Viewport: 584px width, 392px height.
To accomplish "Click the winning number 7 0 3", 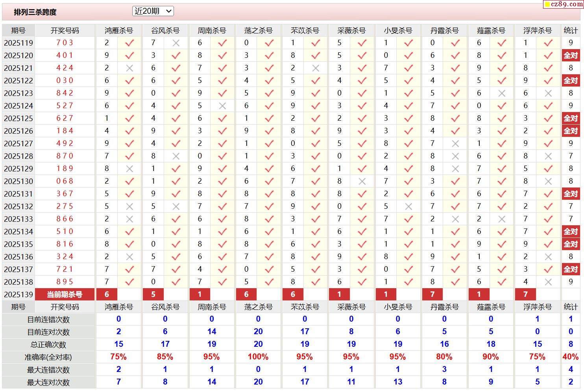I will [x=65, y=42].
